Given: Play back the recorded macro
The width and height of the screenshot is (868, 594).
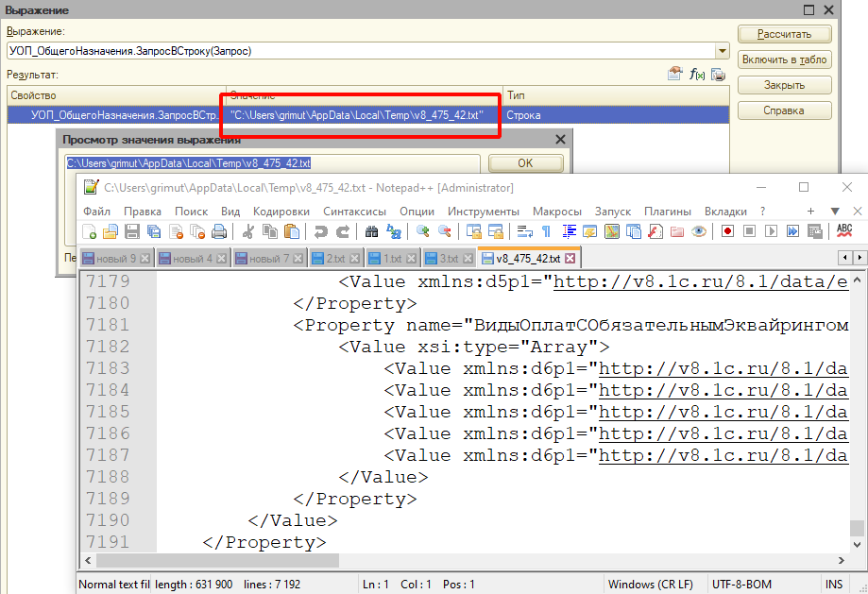Looking at the screenshot, I should [x=771, y=230].
